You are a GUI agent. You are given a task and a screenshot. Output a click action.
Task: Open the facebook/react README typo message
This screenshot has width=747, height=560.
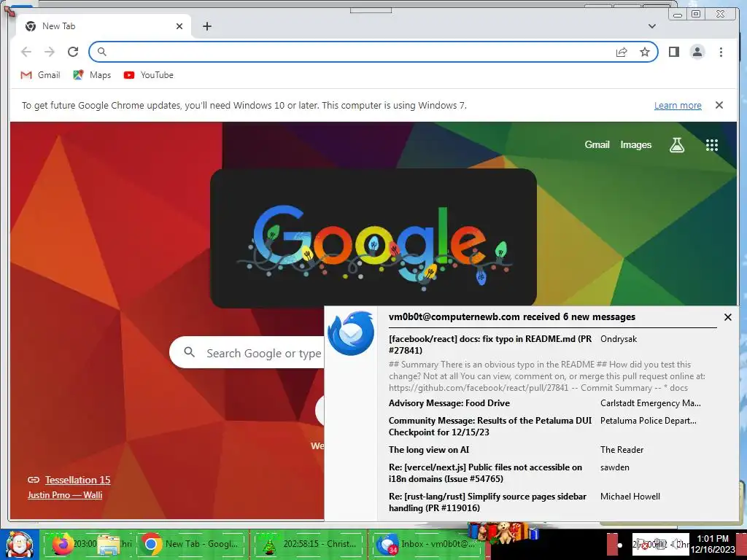490,345
